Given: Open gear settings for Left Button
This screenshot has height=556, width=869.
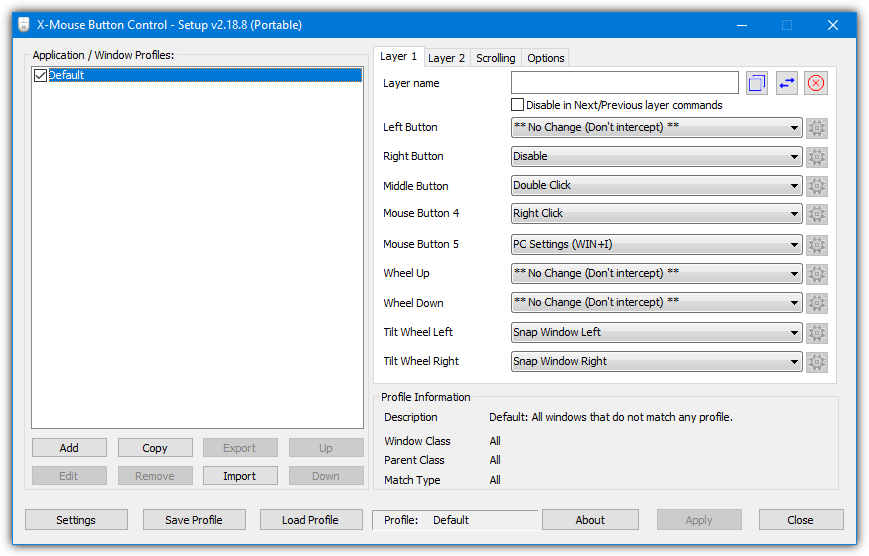Looking at the screenshot, I should tap(816, 128).
